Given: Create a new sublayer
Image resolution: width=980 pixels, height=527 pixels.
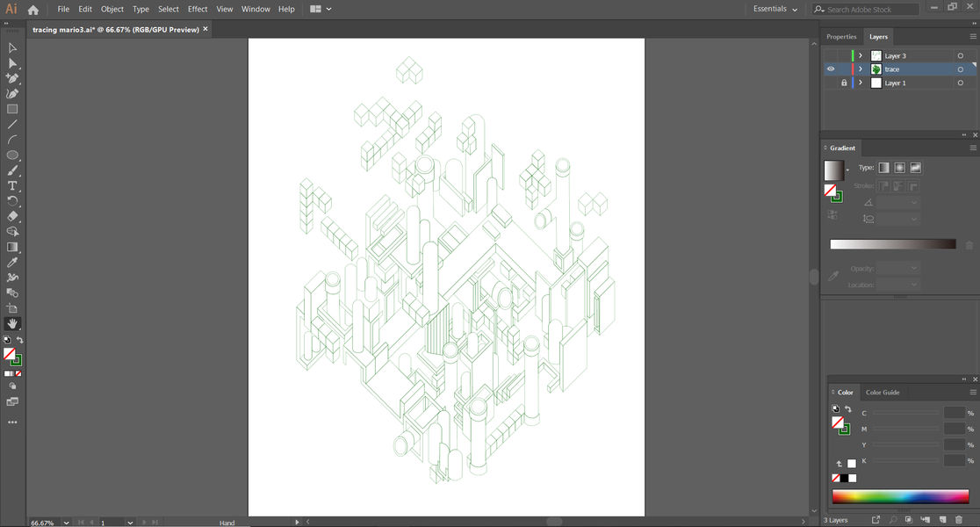Looking at the screenshot, I should (926, 520).
